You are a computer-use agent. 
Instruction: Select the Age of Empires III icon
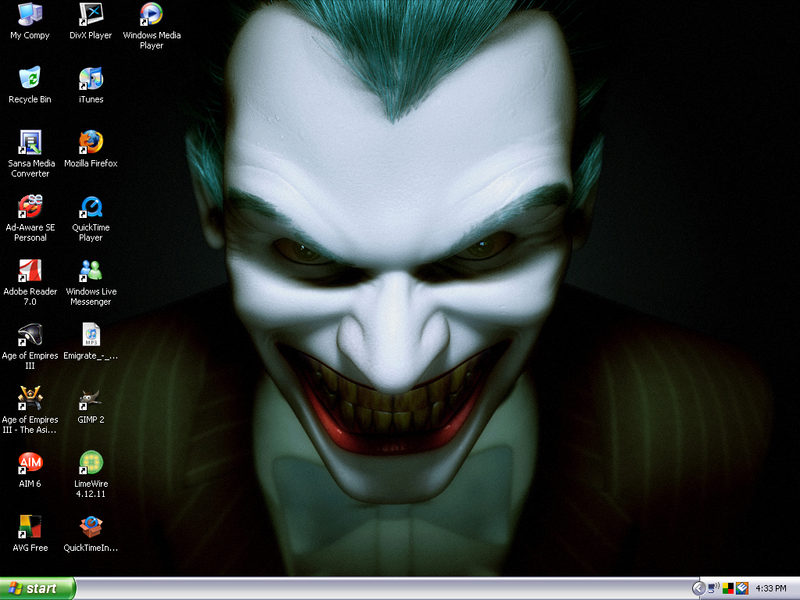(x=30, y=335)
